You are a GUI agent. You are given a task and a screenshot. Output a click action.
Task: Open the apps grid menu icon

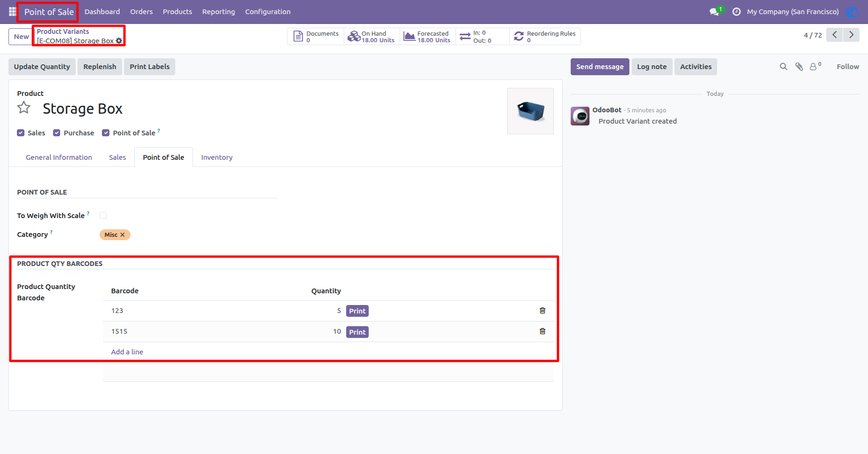click(13, 12)
